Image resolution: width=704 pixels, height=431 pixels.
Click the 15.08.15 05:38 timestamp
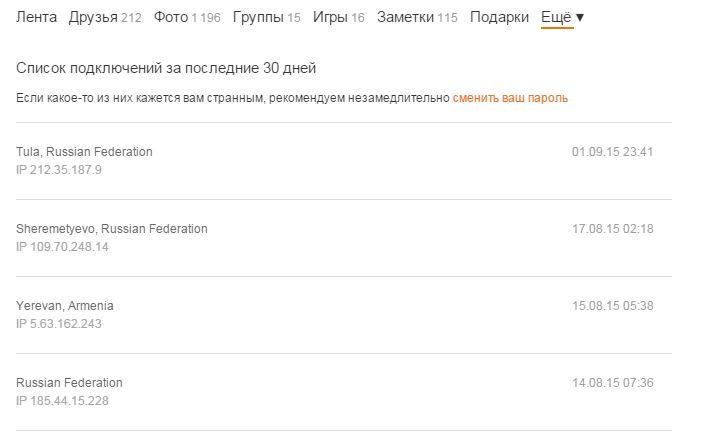click(612, 306)
